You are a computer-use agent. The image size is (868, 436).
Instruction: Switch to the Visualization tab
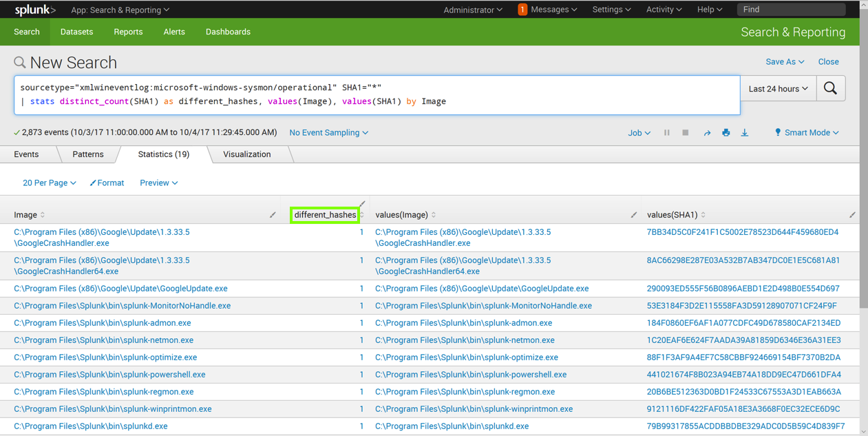[246, 154]
